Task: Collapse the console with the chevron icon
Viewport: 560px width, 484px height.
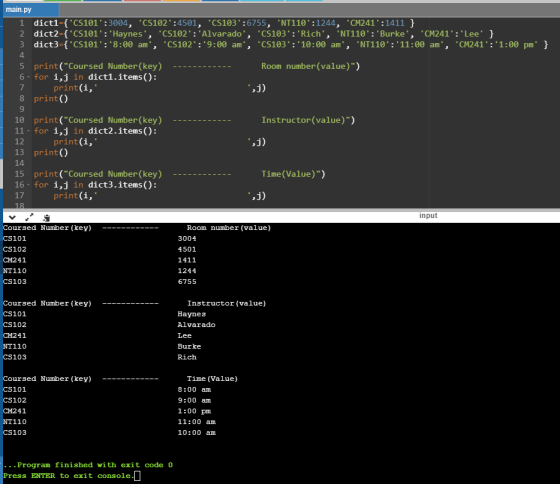Action: coord(12,217)
